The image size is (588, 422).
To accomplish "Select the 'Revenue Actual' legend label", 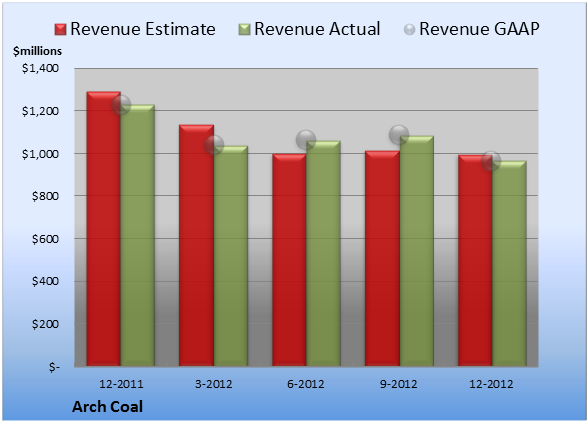I will click(x=317, y=29).
